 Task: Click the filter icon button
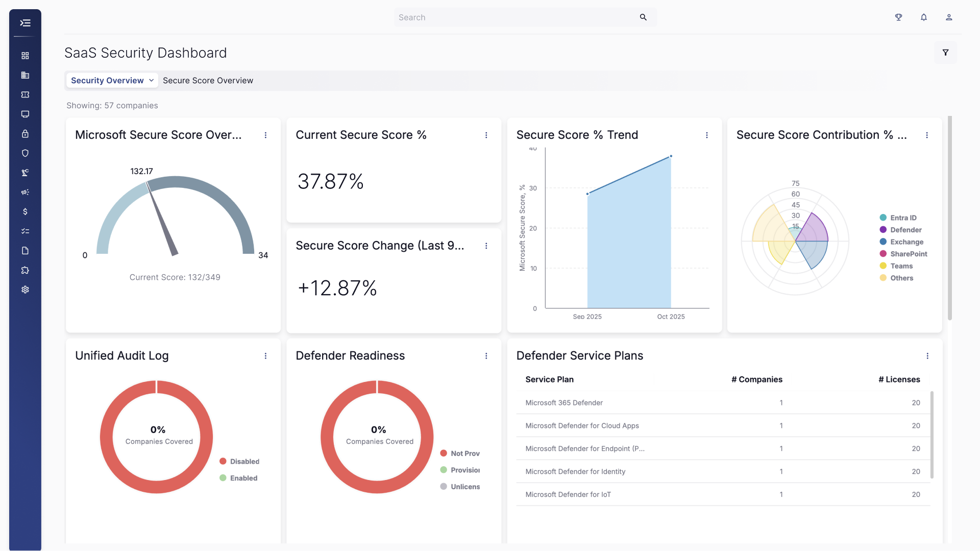point(945,53)
